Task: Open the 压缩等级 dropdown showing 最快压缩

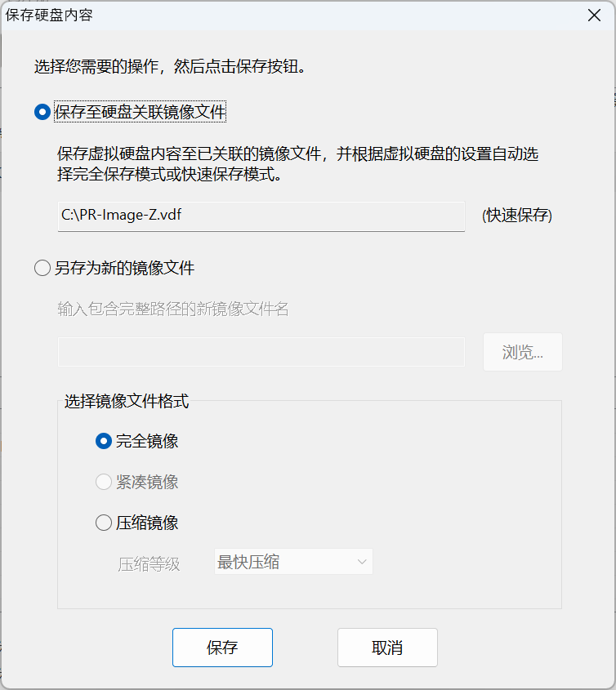Action: coord(293,562)
